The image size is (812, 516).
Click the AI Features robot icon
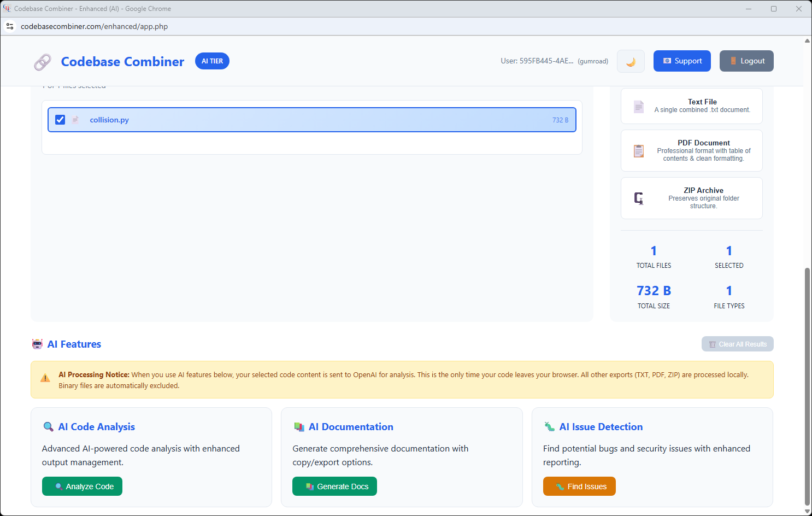pyautogui.click(x=37, y=344)
